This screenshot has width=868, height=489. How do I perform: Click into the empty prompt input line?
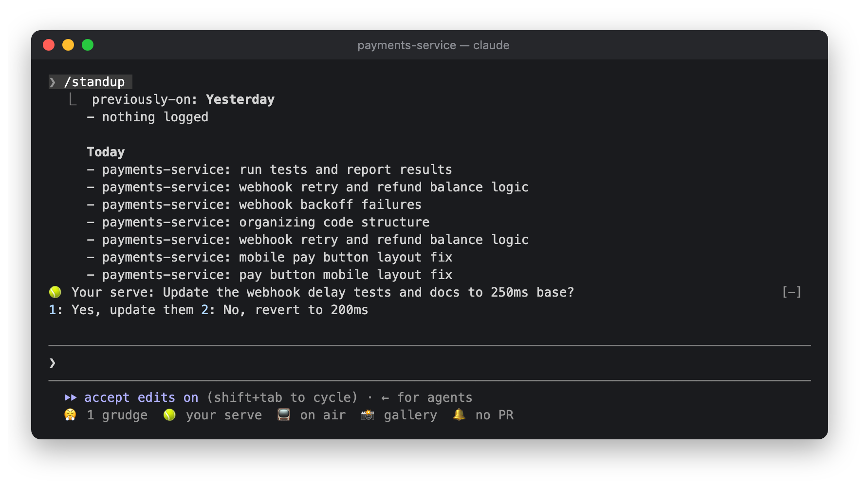point(430,363)
